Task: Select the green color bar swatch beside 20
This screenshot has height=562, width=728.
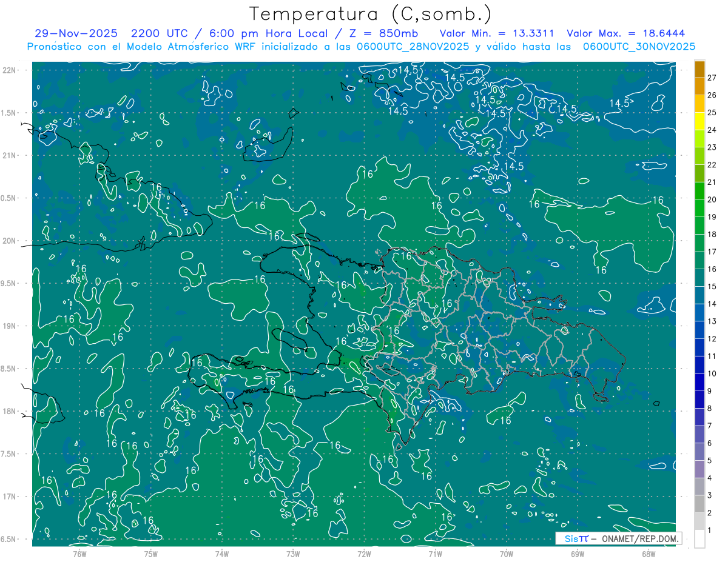Action: [699, 191]
